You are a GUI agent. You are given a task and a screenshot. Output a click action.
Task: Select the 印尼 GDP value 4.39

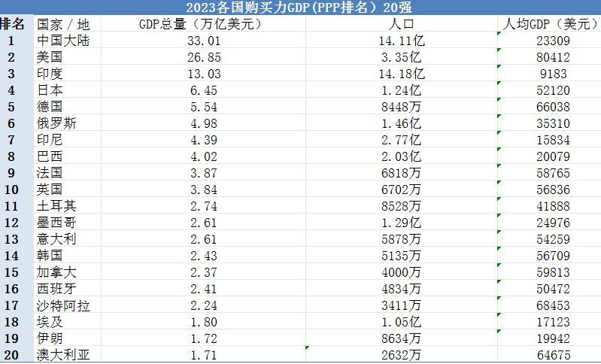pyautogui.click(x=202, y=140)
